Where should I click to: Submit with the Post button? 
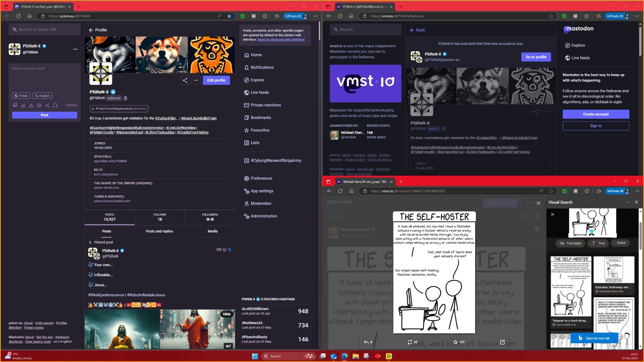pyautogui.click(x=45, y=115)
